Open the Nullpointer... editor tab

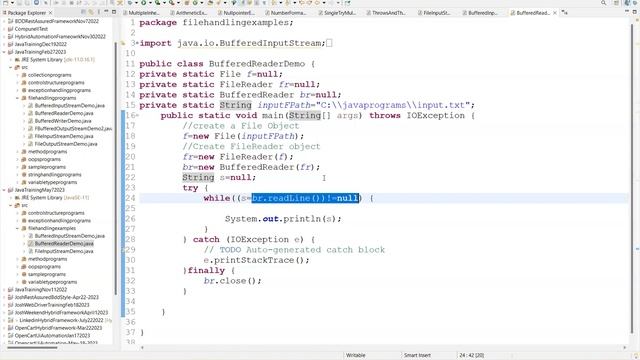236,13
